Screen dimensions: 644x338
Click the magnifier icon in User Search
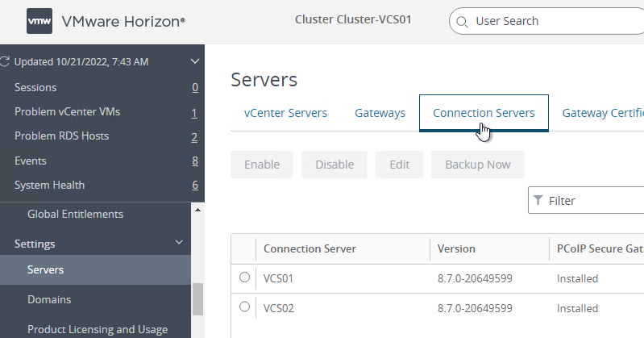click(462, 22)
